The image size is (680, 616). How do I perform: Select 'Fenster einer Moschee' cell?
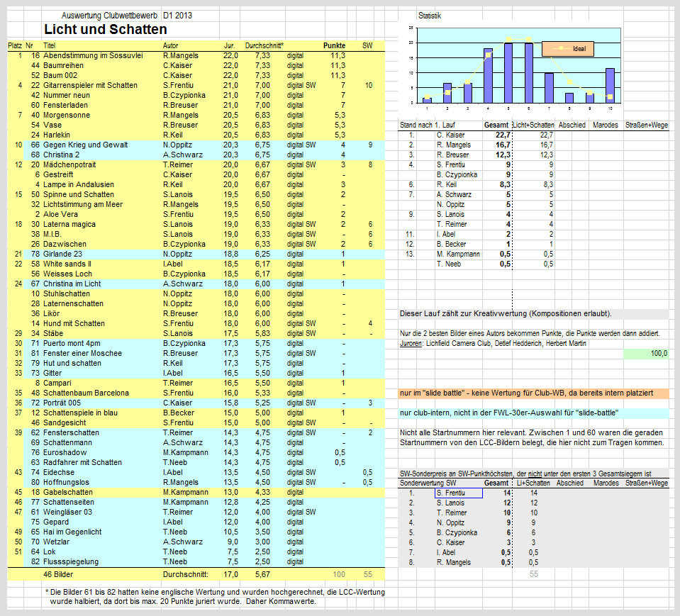click(x=82, y=353)
